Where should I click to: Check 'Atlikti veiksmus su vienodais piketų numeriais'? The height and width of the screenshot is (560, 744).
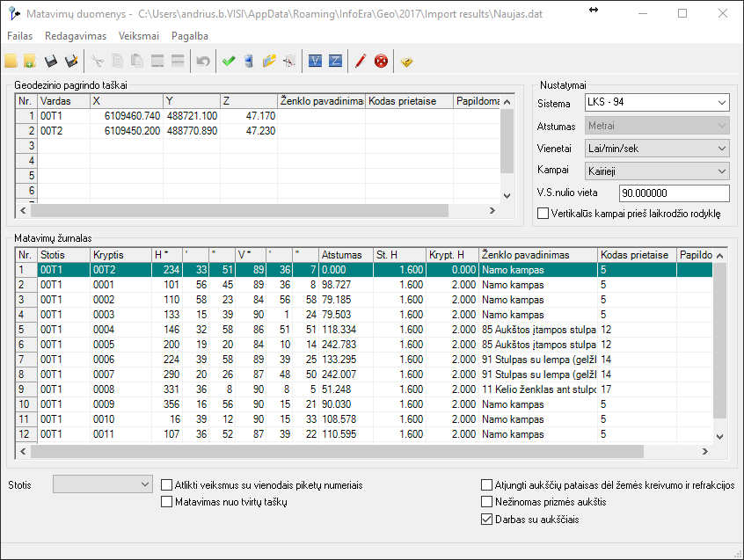pos(166,485)
